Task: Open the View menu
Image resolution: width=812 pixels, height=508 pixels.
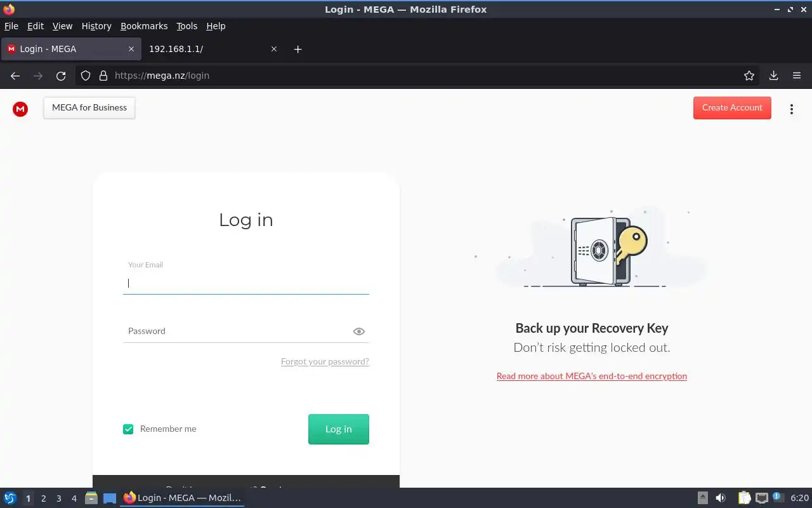Action: (62, 26)
